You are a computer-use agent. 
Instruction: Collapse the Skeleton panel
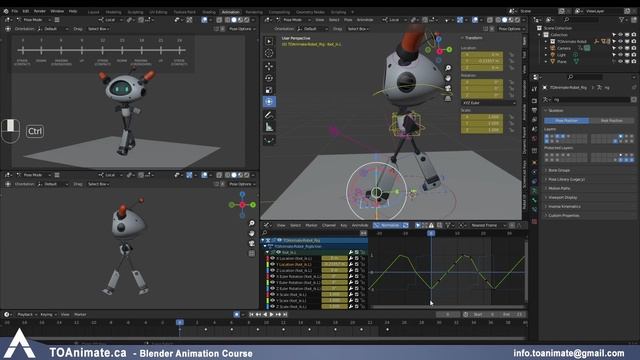[x=556, y=111]
